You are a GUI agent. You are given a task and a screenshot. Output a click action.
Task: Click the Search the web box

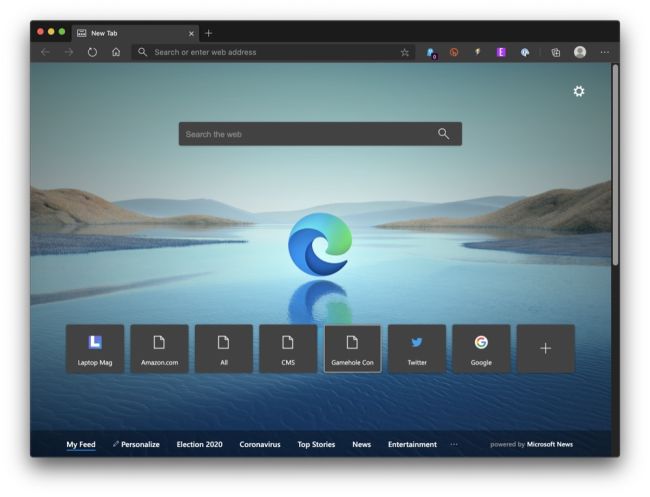click(x=320, y=134)
